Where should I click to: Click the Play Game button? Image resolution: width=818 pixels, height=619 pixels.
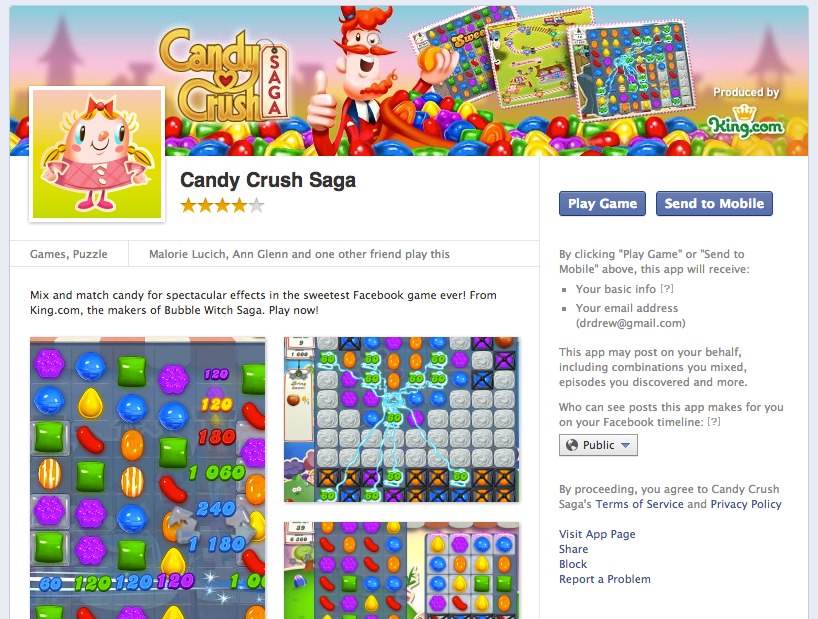602,203
